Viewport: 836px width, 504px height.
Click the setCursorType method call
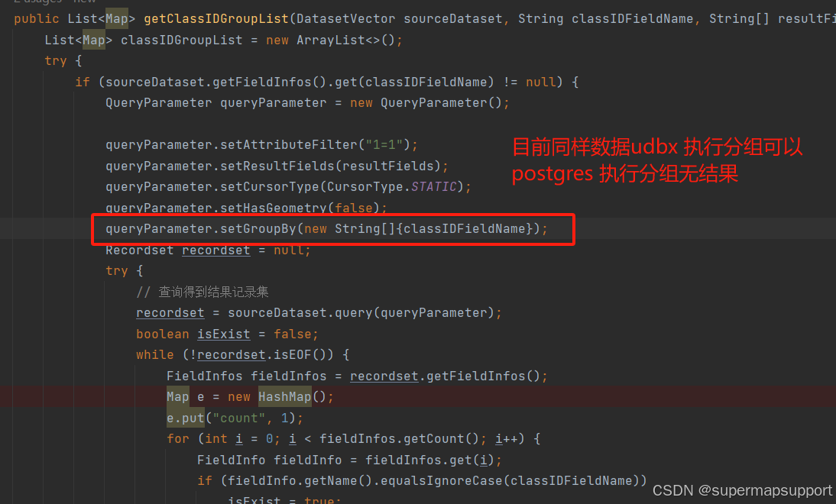click(269, 187)
